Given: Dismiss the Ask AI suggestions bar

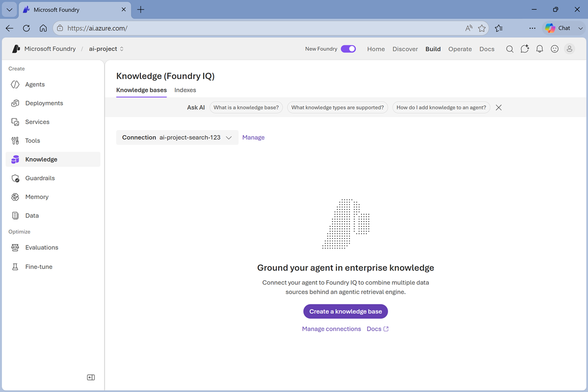Looking at the screenshot, I should click(498, 107).
